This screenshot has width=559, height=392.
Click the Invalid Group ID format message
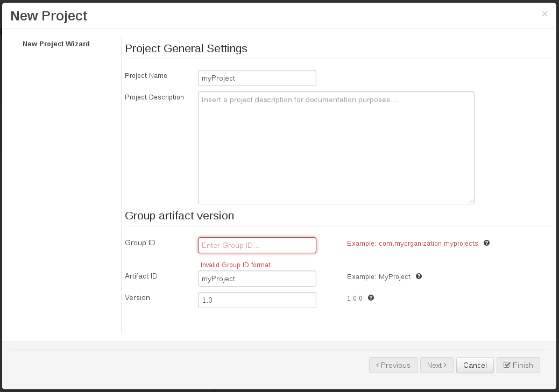[236, 265]
